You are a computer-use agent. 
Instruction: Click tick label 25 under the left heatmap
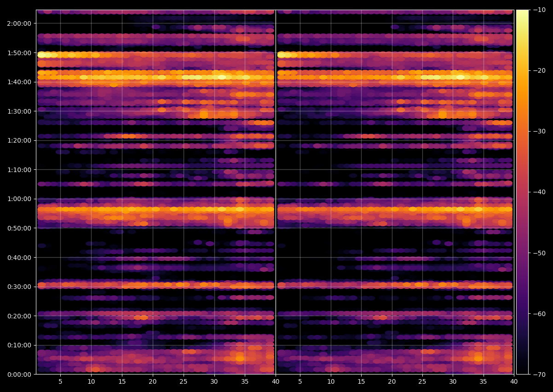(x=184, y=382)
